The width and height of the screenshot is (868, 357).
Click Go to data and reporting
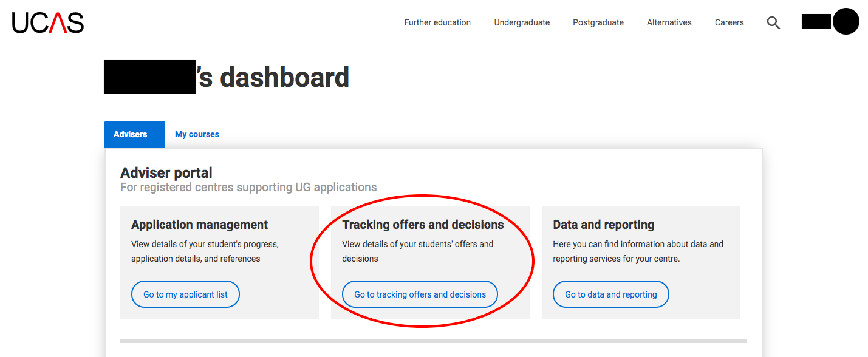[610, 294]
